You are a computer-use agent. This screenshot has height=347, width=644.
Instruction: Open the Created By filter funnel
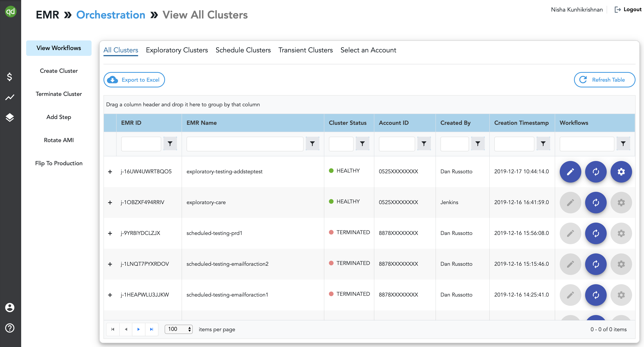pyautogui.click(x=478, y=144)
